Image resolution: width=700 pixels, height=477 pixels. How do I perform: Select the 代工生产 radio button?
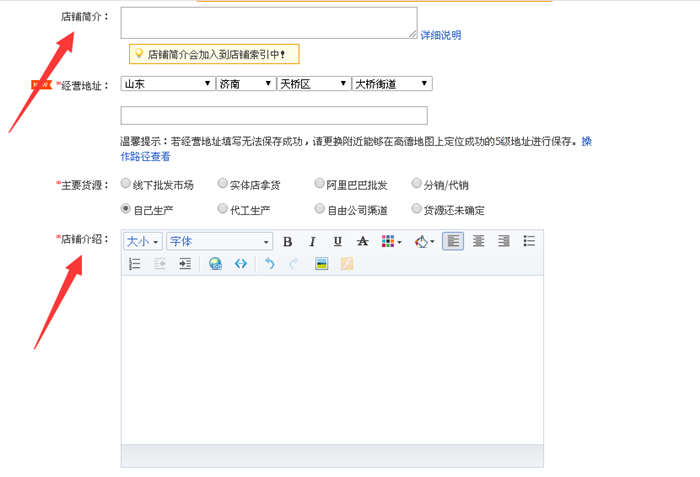223,209
